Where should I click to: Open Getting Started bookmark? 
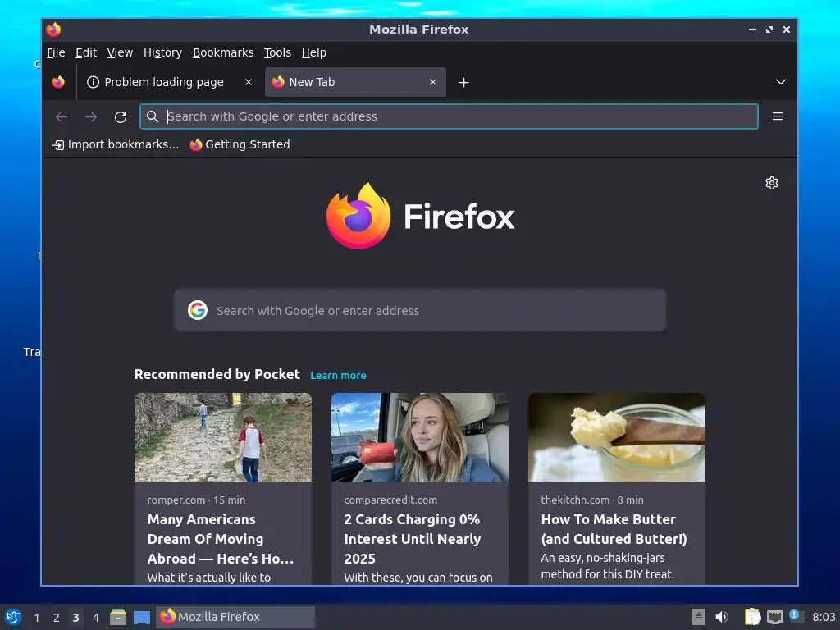pos(240,144)
